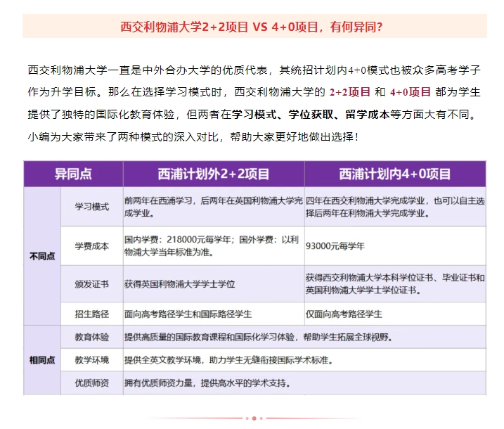The image size is (504, 429).
Task: Click the 学费成本 row label
Action: 92,246
